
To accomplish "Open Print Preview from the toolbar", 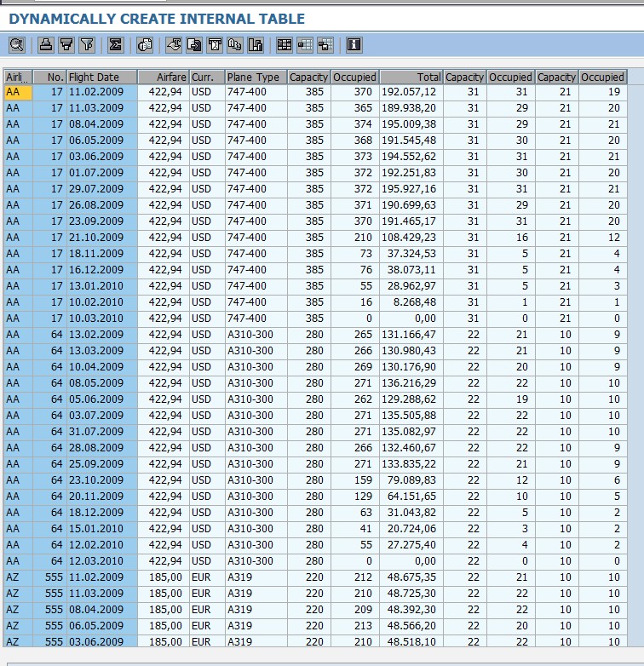I will tap(145, 44).
